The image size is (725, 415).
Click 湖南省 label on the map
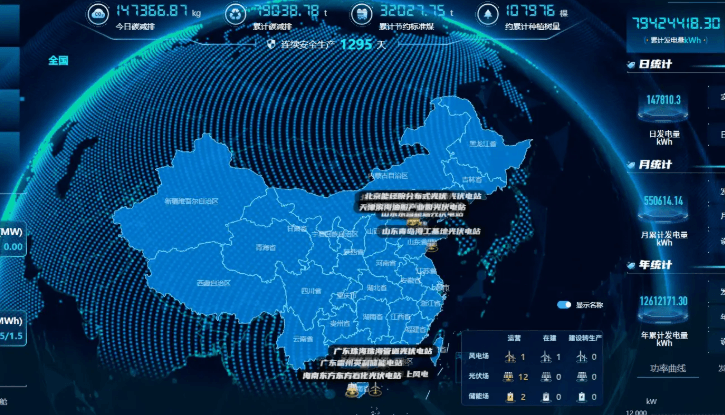373,317
